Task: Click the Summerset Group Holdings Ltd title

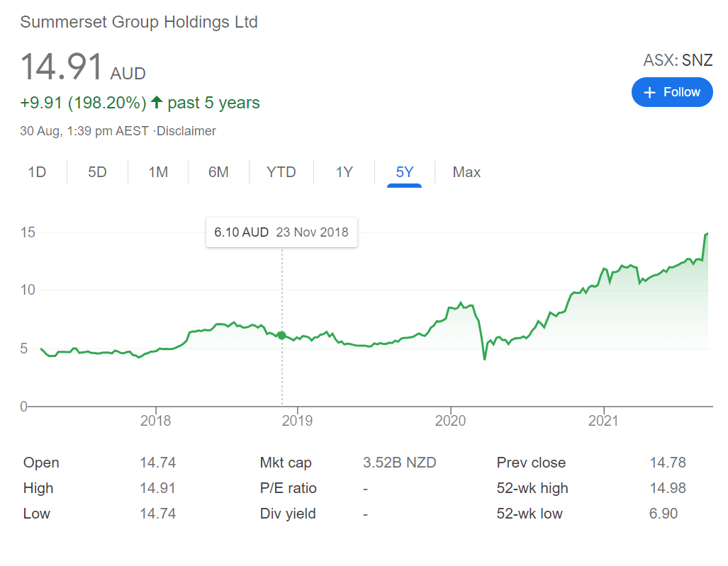Action: click(x=139, y=22)
